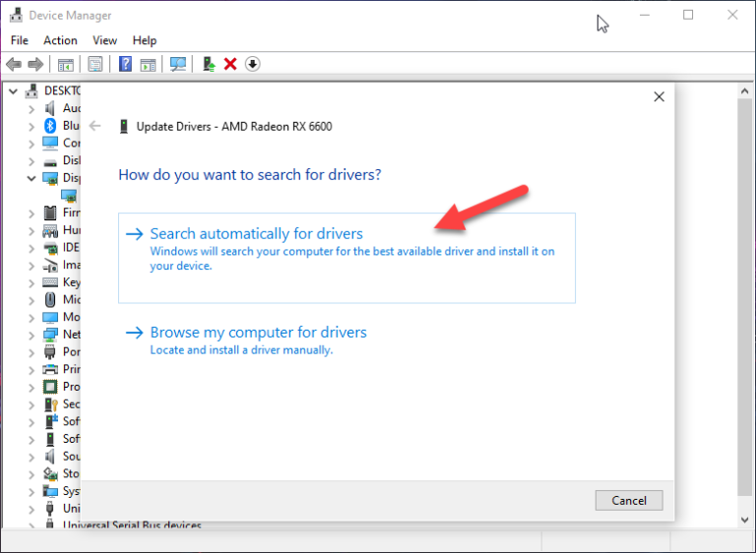Viewport: 756px width, 553px height.
Task: Choose Search automatically for drivers
Action: (x=346, y=258)
